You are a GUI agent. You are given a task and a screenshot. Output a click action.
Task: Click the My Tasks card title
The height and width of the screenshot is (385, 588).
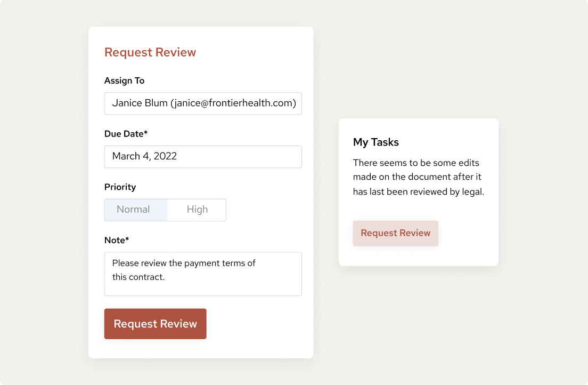click(x=376, y=142)
